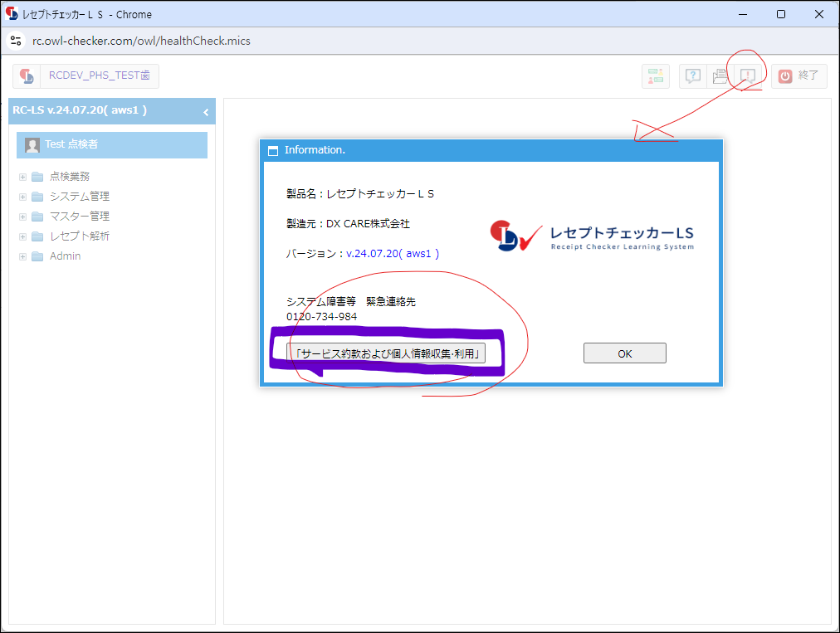Click the Test 点検者 user avatar icon
840x633 pixels.
pos(32,145)
